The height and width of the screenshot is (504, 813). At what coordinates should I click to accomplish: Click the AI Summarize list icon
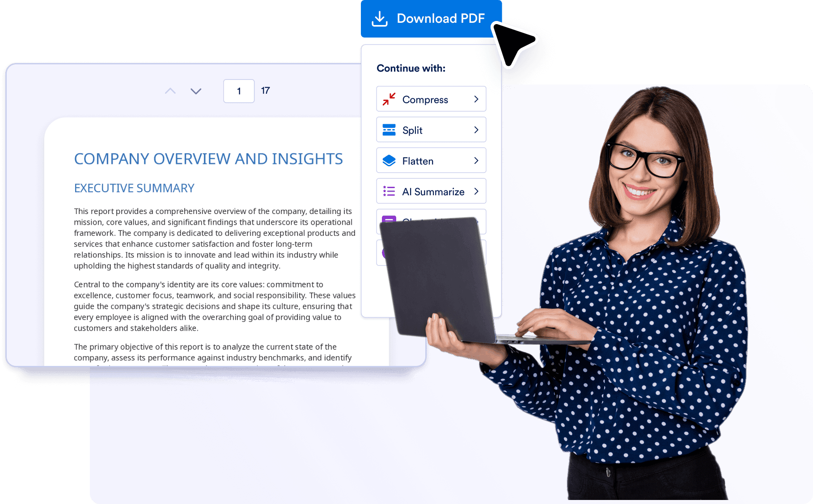(x=389, y=191)
